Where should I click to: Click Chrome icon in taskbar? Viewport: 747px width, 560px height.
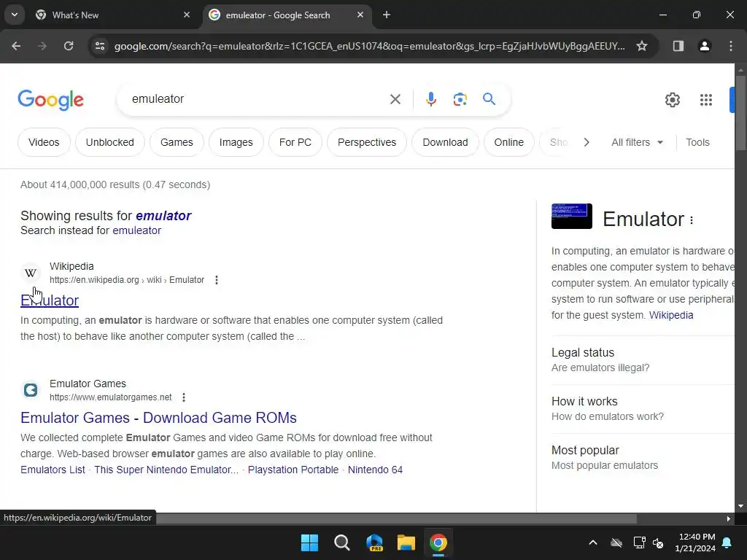point(438,542)
